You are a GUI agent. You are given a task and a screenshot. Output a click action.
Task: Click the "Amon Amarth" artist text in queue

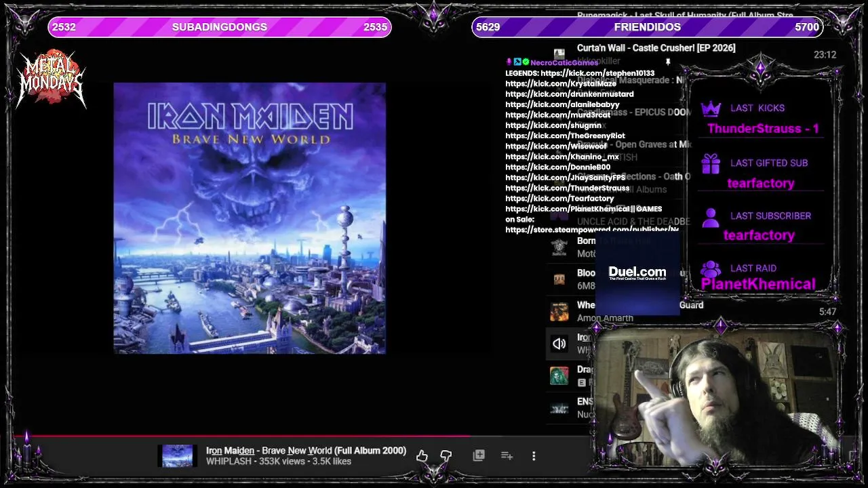coord(605,318)
